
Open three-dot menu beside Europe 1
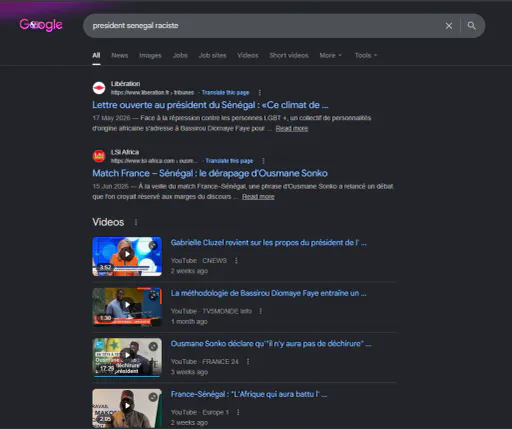(x=238, y=412)
